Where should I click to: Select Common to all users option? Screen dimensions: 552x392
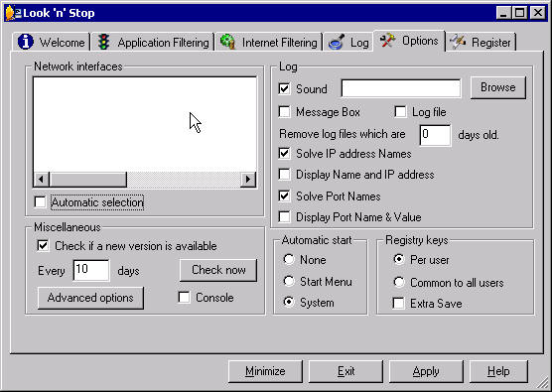(x=399, y=282)
